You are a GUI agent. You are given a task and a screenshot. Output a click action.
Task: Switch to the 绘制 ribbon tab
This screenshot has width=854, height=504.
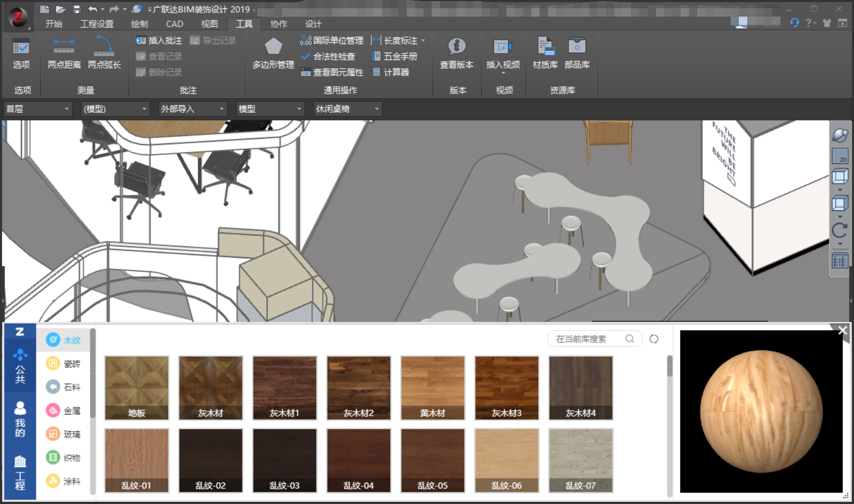tap(139, 24)
